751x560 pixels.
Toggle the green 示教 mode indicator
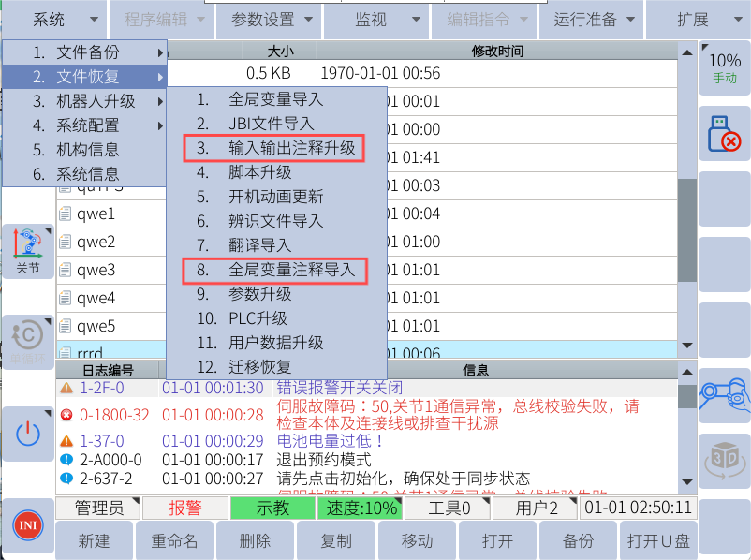click(272, 508)
